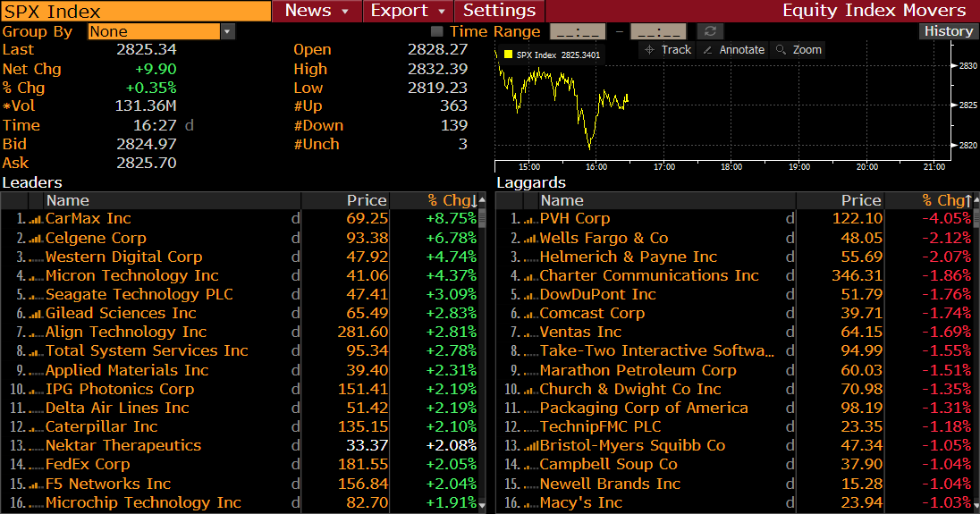This screenshot has height=514, width=980.
Task: Enable the Time Range checkbox
Action: [437, 31]
